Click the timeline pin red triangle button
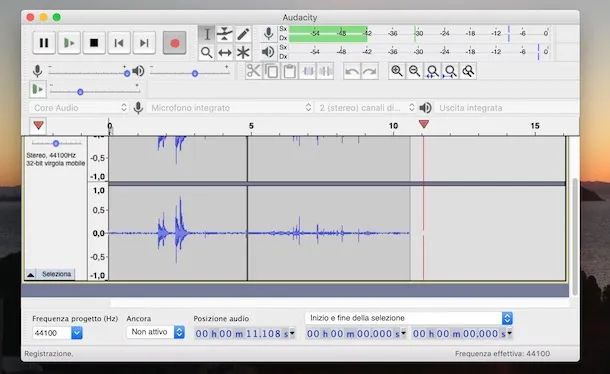Viewport: 610px width, 374px height. (38, 125)
